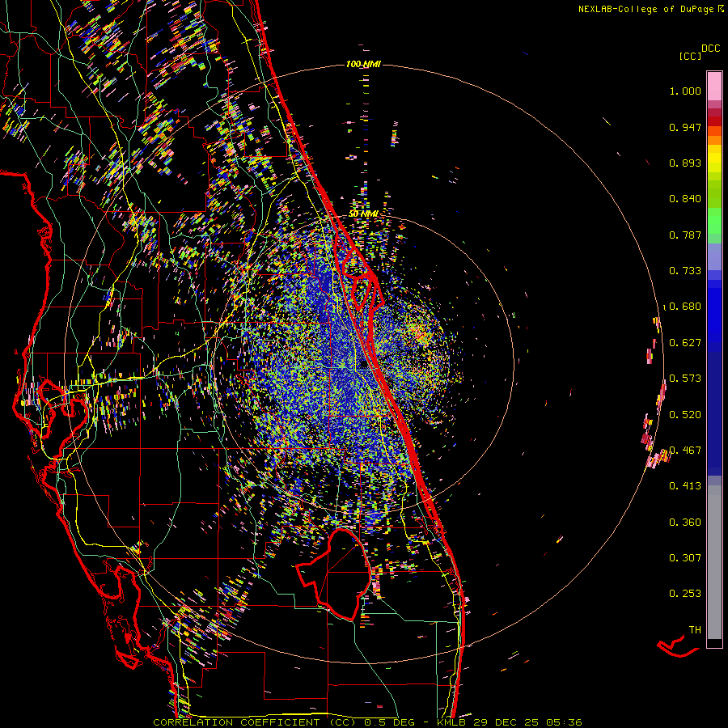Click the 0.573 scale value
Screen dimensions: 728x728
coord(685,379)
